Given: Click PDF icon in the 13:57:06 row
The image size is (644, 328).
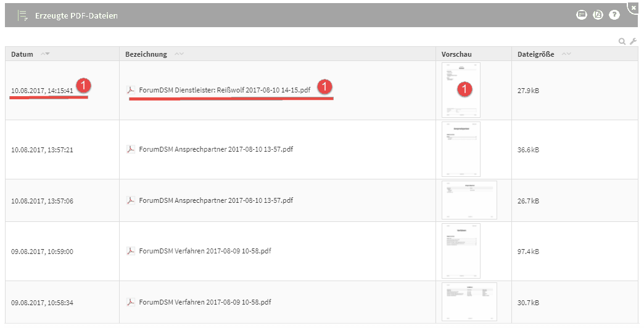Looking at the screenshot, I should click(131, 200).
